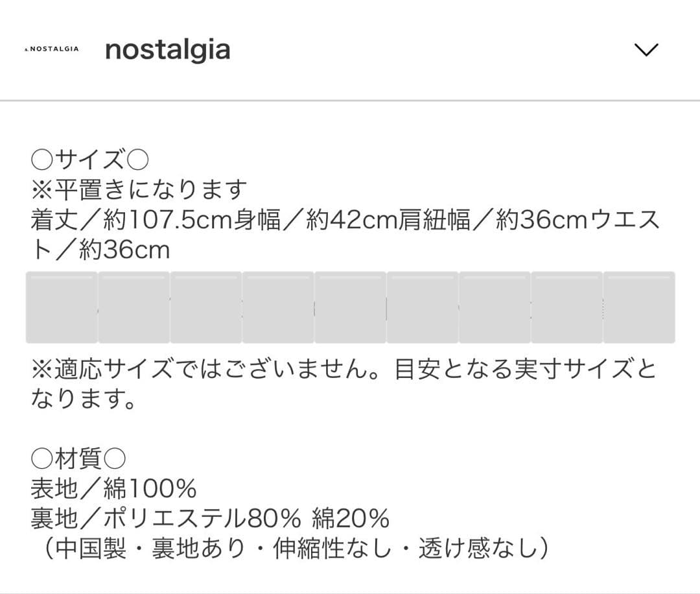Click the third gray placeholder block
700x594 pixels.
click(206, 307)
